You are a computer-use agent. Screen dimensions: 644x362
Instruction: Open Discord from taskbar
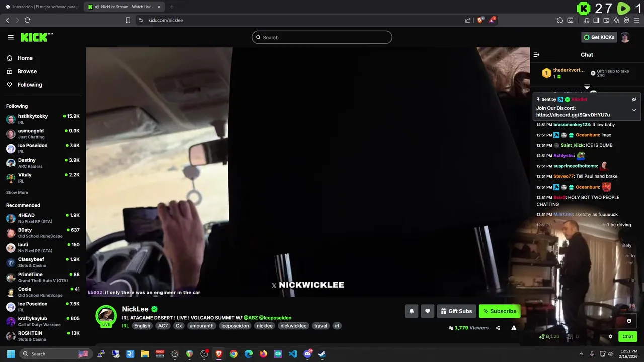[308, 354]
